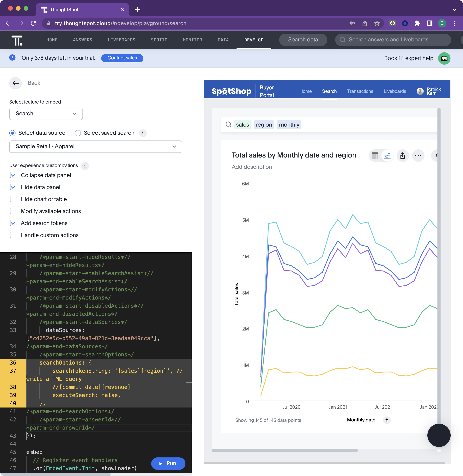Click the Back arrow circle button
Viewport: 463px width, 476px height.
click(x=15, y=83)
